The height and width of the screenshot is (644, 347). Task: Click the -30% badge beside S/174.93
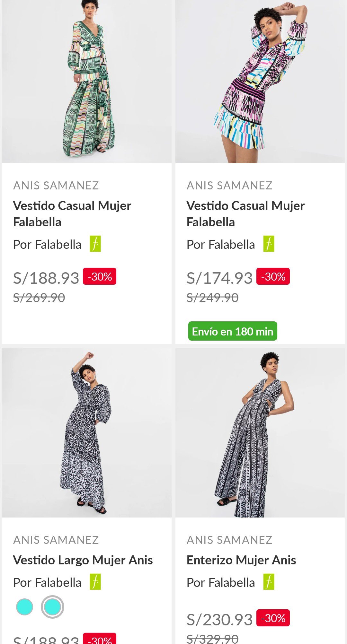[273, 276]
